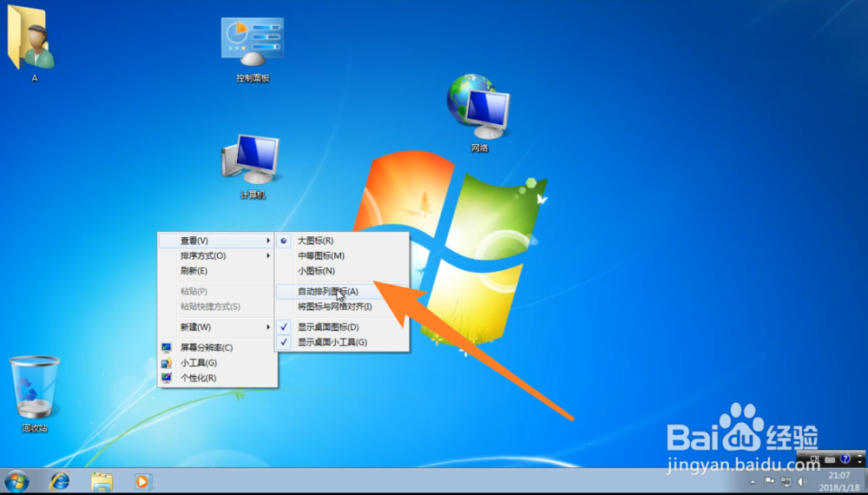
Task: Click the language bar keyboard icon
Action: 830,459
